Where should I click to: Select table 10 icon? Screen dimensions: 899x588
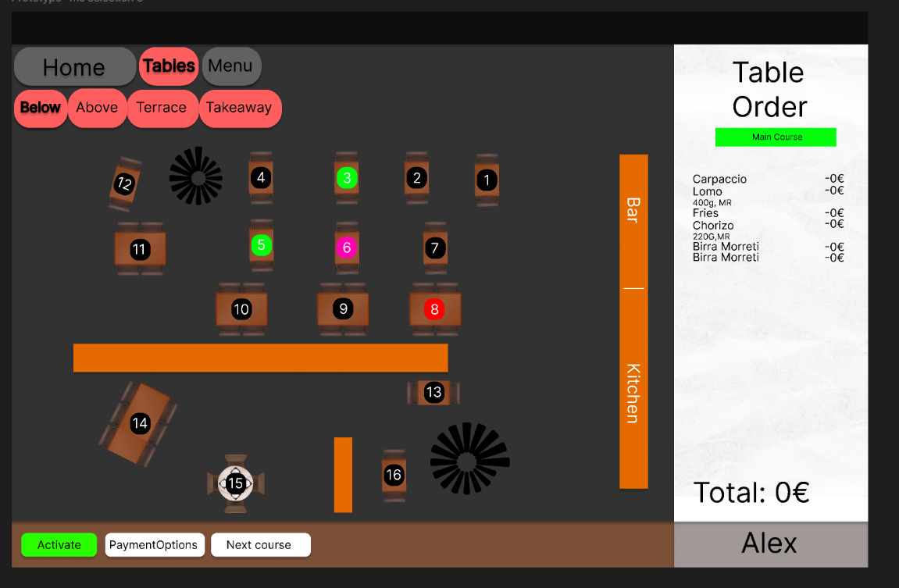click(x=241, y=309)
